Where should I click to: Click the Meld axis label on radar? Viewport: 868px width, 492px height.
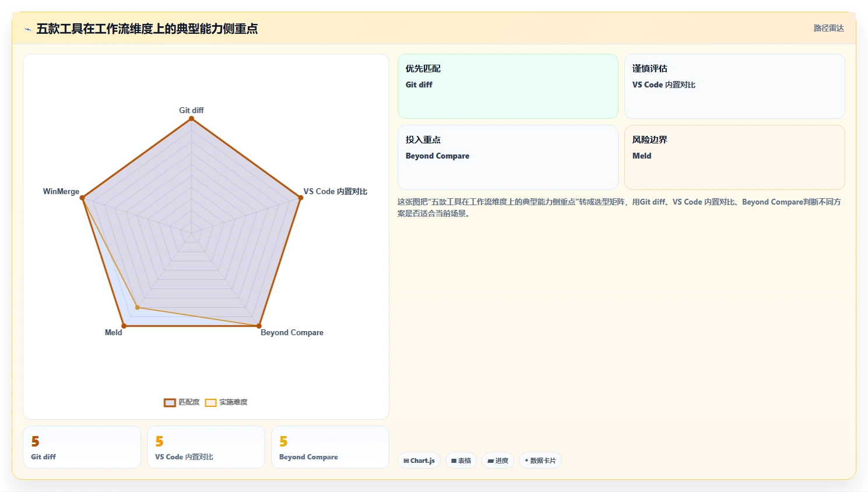click(114, 332)
